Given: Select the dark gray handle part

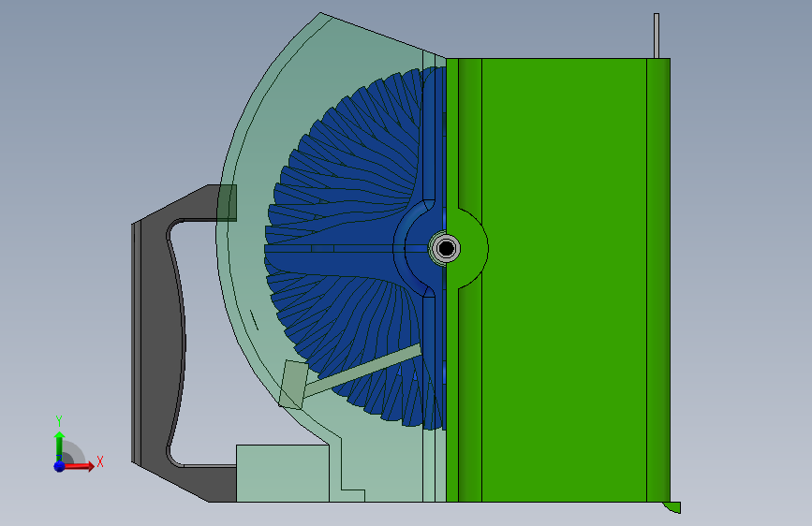Looking at the screenshot, I should (160, 342).
